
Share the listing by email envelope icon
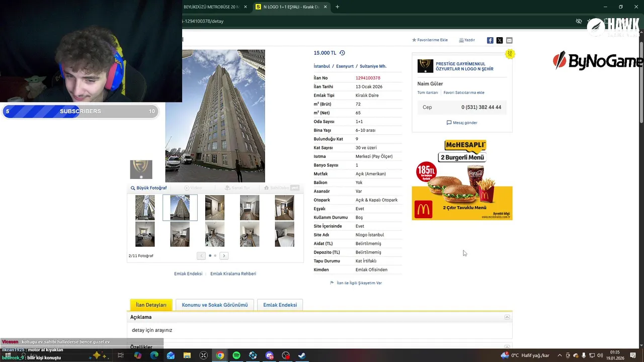(509, 40)
